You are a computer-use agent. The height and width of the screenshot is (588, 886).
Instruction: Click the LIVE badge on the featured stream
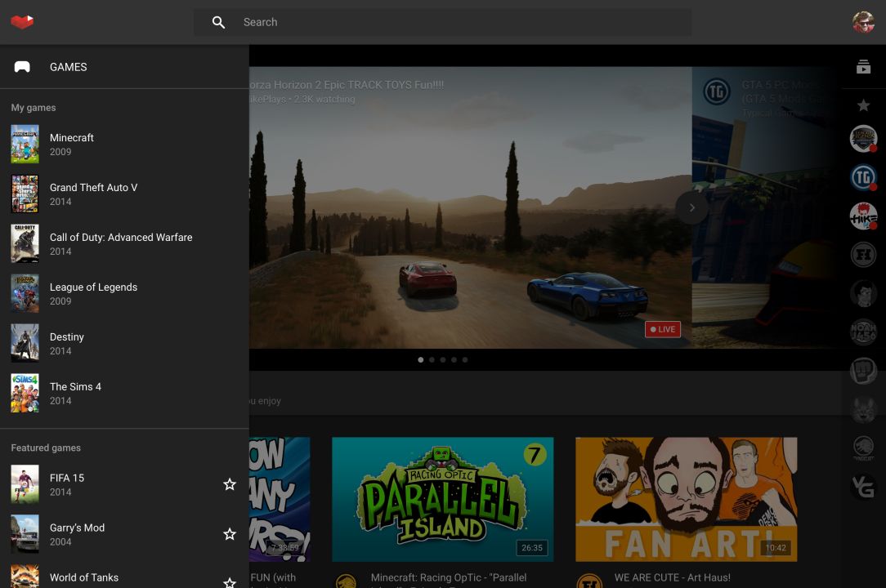point(663,329)
